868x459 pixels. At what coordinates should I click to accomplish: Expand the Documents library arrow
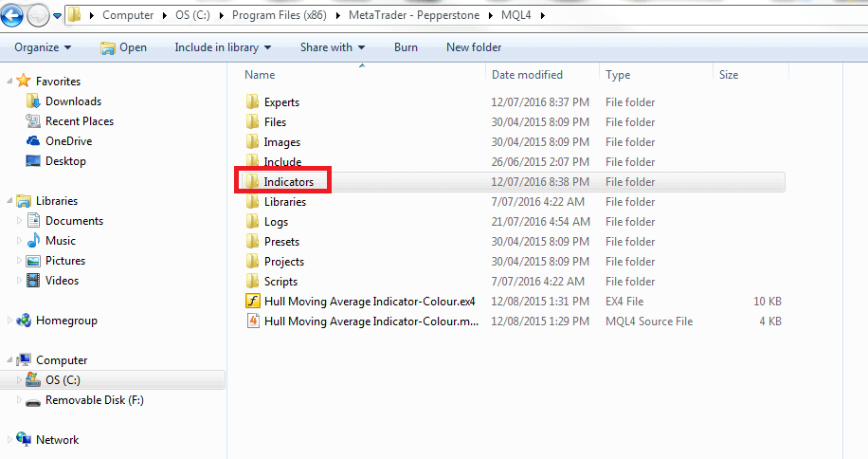tap(19, 221)
